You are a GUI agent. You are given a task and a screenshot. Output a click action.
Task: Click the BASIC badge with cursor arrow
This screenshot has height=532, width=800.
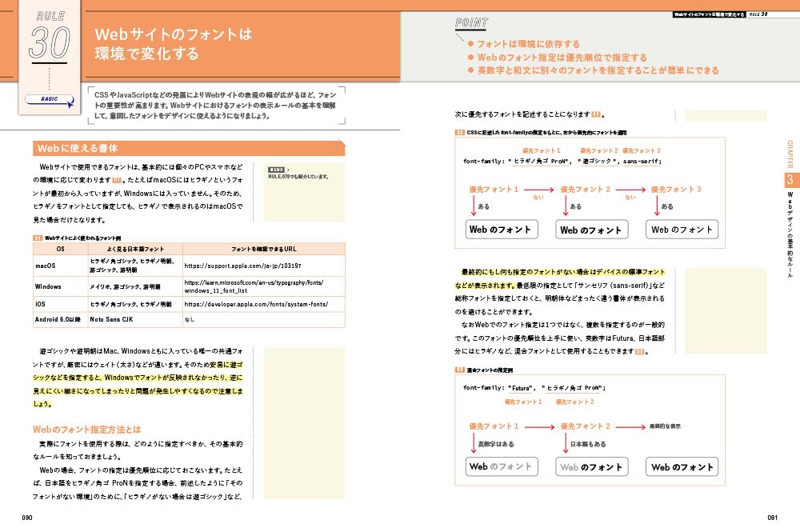click(x=50, y=100)
